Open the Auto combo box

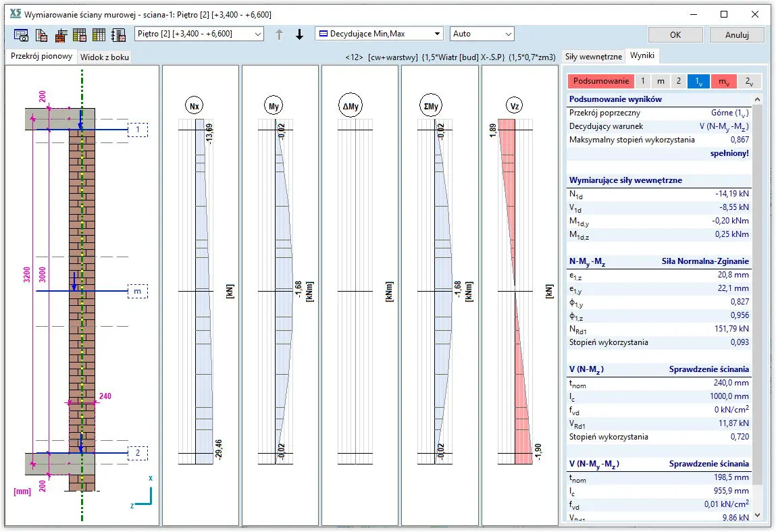[482, 34]
